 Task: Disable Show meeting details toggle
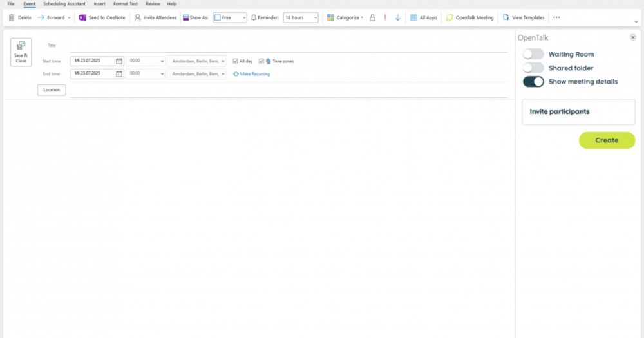(533, 81)
